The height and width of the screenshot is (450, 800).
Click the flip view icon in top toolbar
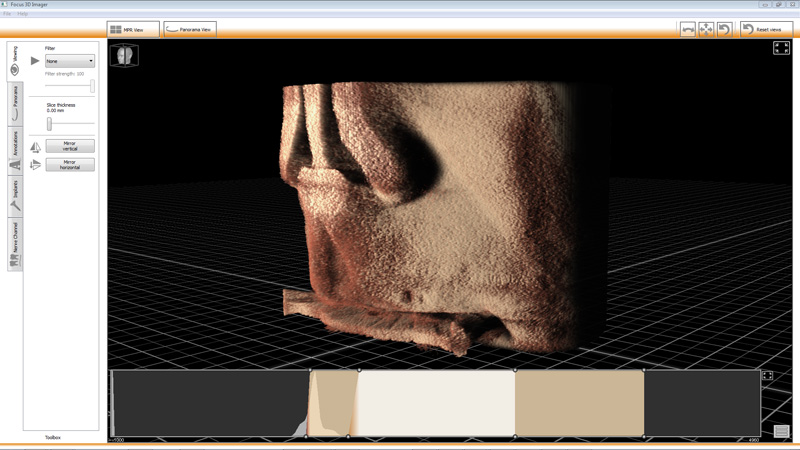click(x=688, y=30)
